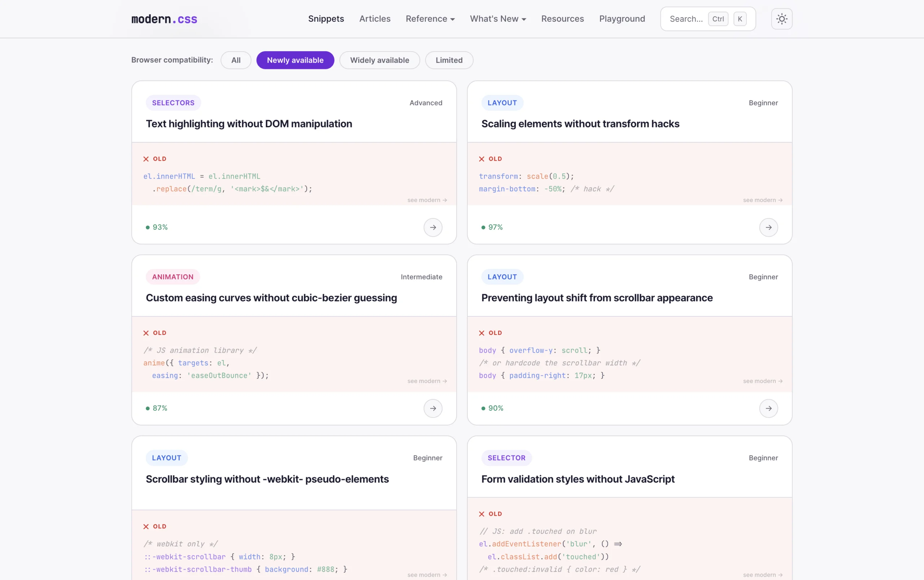Open the Custom easing snippet via arrow button
This screenshot has height=580, width=924.
432,408
